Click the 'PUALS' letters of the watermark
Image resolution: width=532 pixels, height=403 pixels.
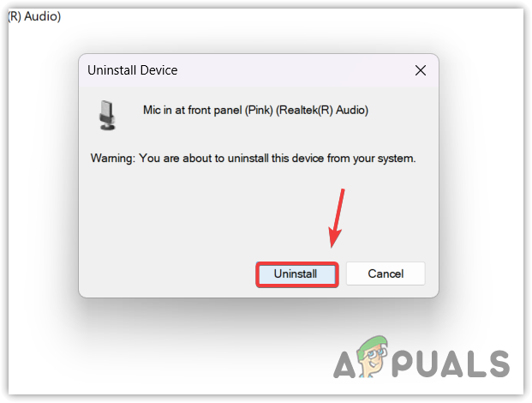tap(451, 364)
